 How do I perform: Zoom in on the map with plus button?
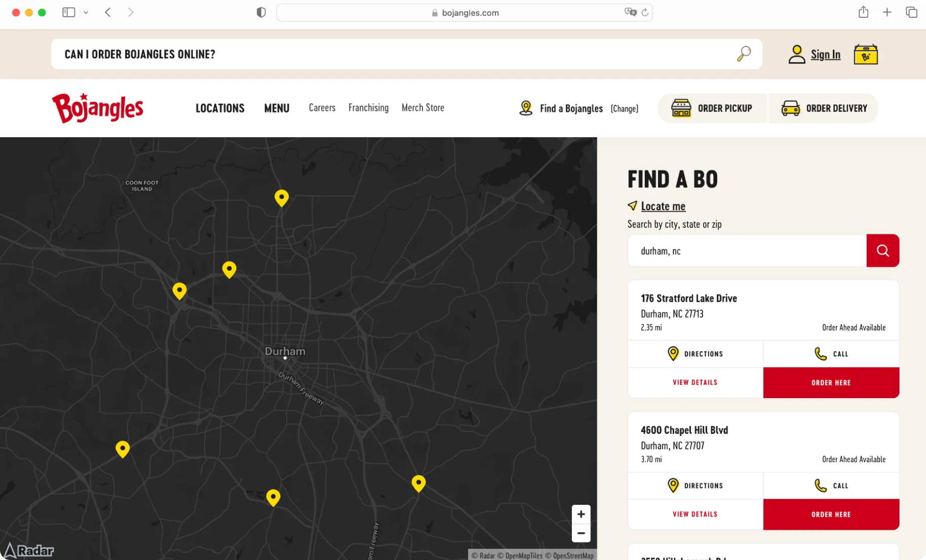[581, 514]
